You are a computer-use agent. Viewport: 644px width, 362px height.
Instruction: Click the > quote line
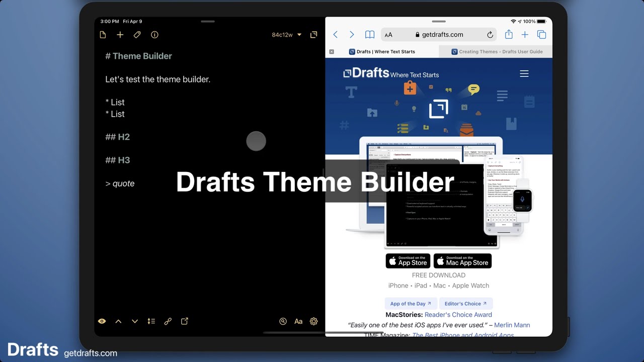[x=120, y=184]
